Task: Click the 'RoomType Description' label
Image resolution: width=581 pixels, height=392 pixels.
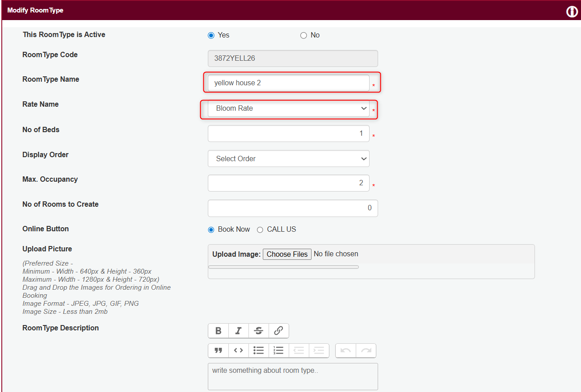Action: point(60,328)
